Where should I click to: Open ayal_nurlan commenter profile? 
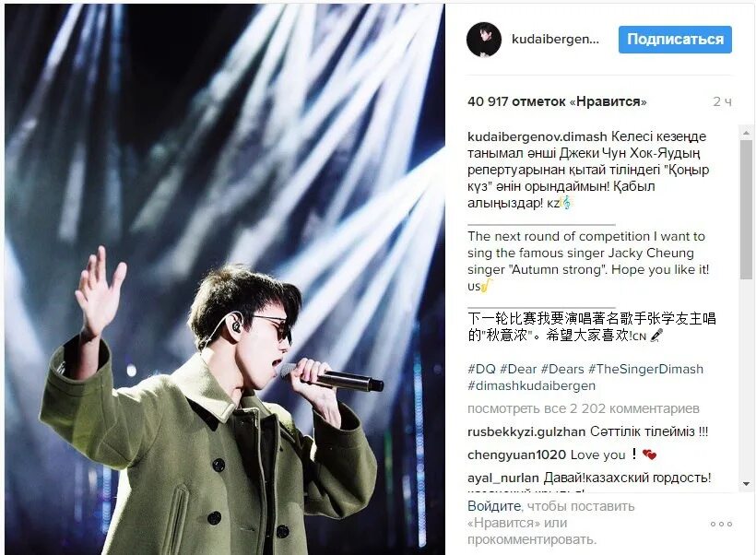click(502, 478)
